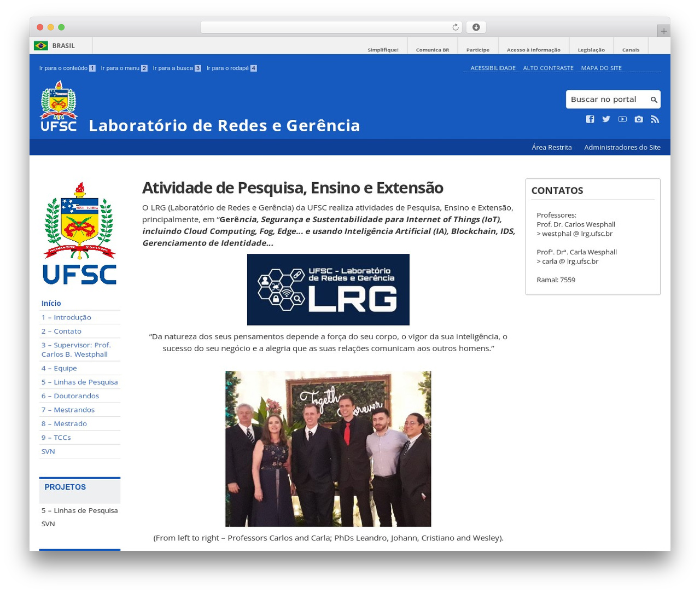Open the group photo of professors
700x593 pixels.
click(328, 449)
